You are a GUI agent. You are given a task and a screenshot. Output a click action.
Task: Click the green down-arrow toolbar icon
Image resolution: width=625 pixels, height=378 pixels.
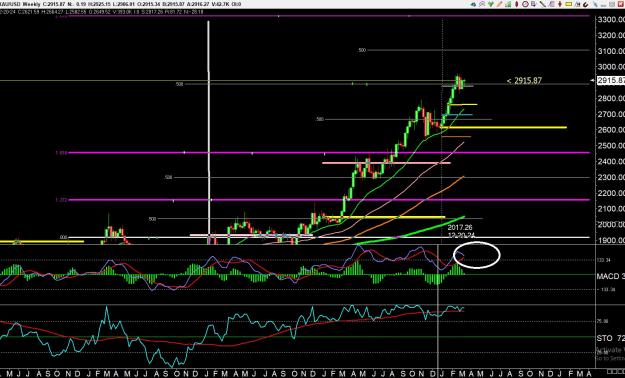coord(491,4)
